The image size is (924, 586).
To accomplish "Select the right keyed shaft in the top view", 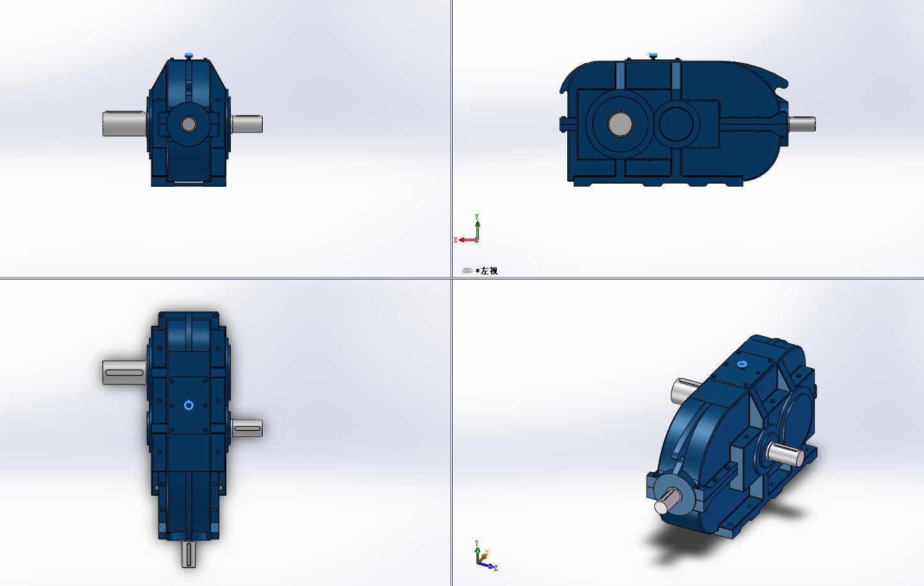I will click(x=247, y=428).
